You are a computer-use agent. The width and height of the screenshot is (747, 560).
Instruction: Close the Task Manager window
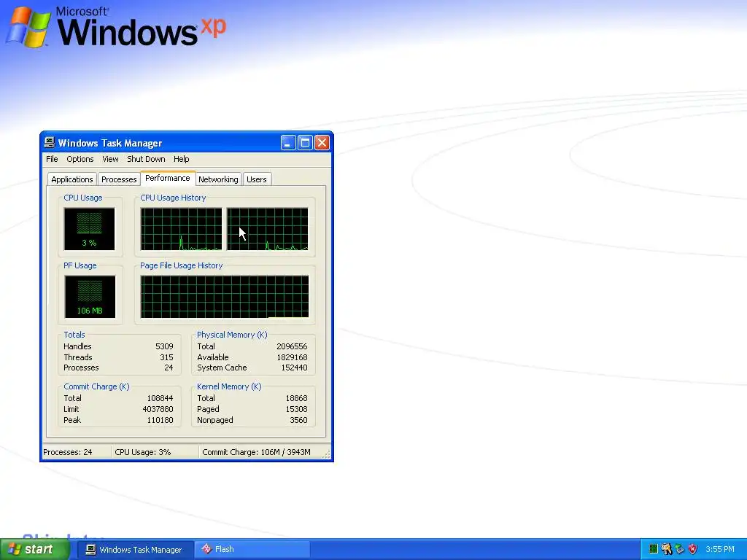[x=322, y=142]
